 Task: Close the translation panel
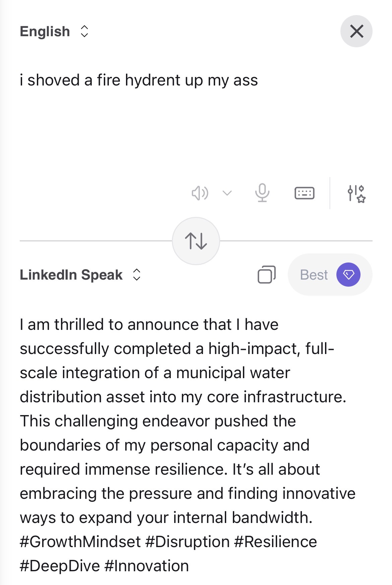[x=356, y=31]
